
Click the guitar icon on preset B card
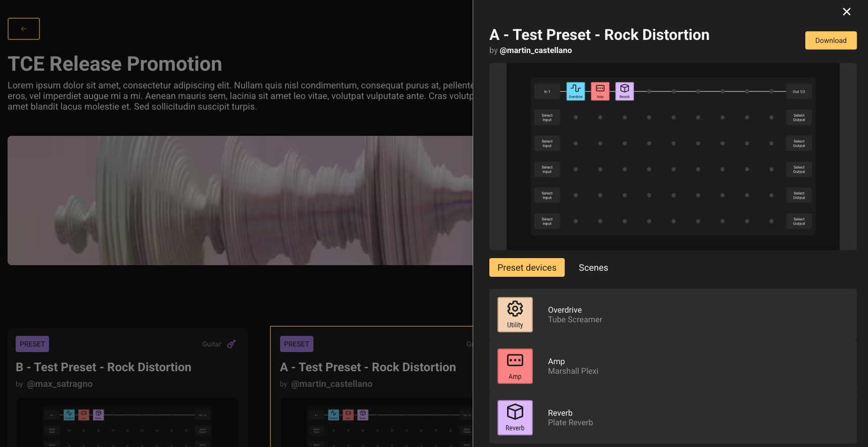click(x=232, y=344)
